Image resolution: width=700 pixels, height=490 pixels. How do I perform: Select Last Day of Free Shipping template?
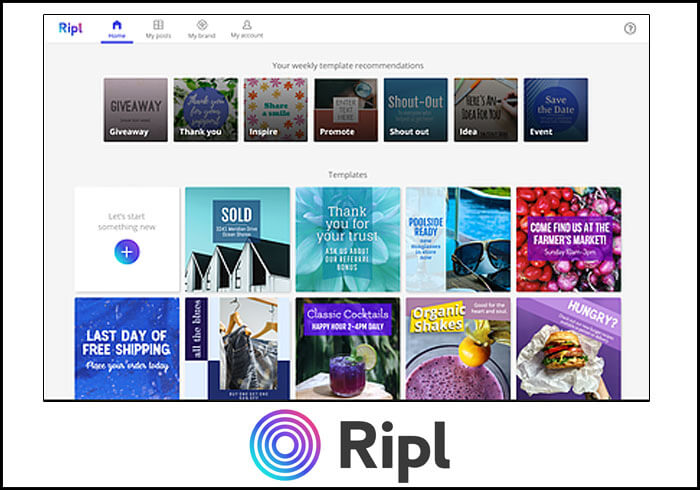pos(127,349)
